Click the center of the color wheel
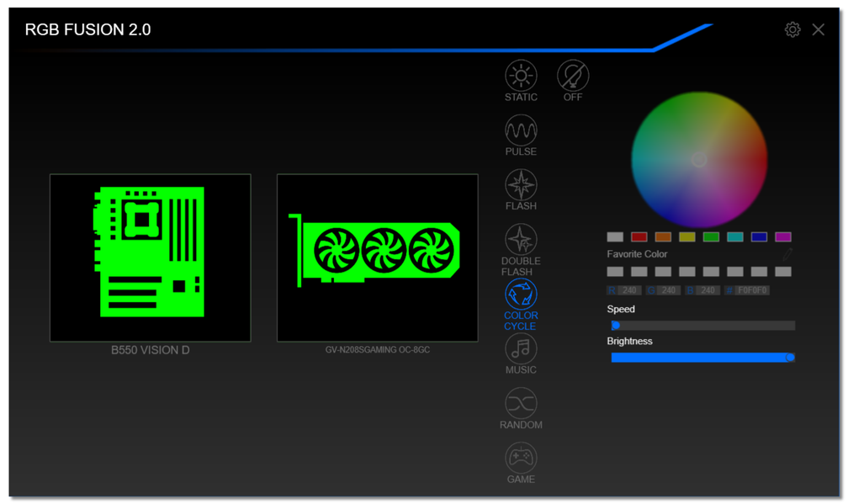 point(699,160)
